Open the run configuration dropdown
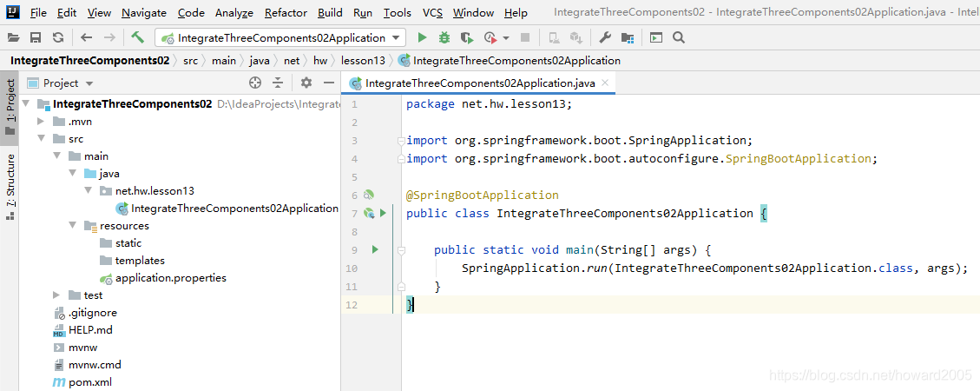 pos(280,38)
